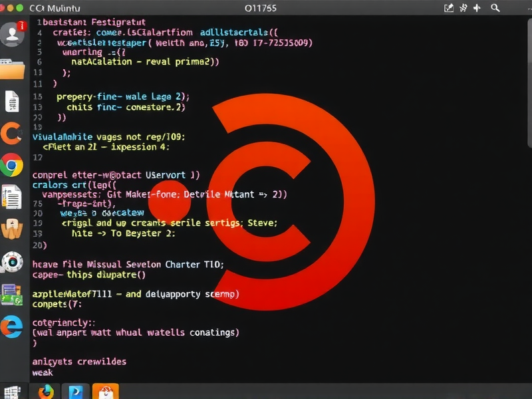Viewport: 532px width, 399px height.
Task: Click the "anicyets crewildes" line
Action: 78,361
